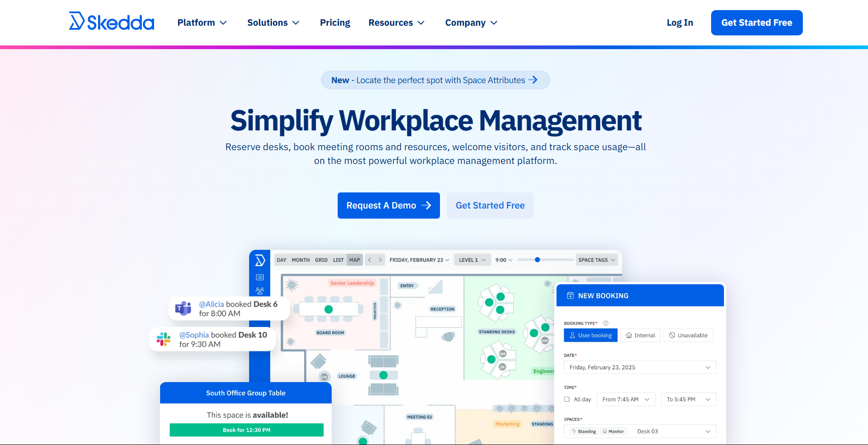
Task: Switch booking type to Internal
Action: [640, 335]
